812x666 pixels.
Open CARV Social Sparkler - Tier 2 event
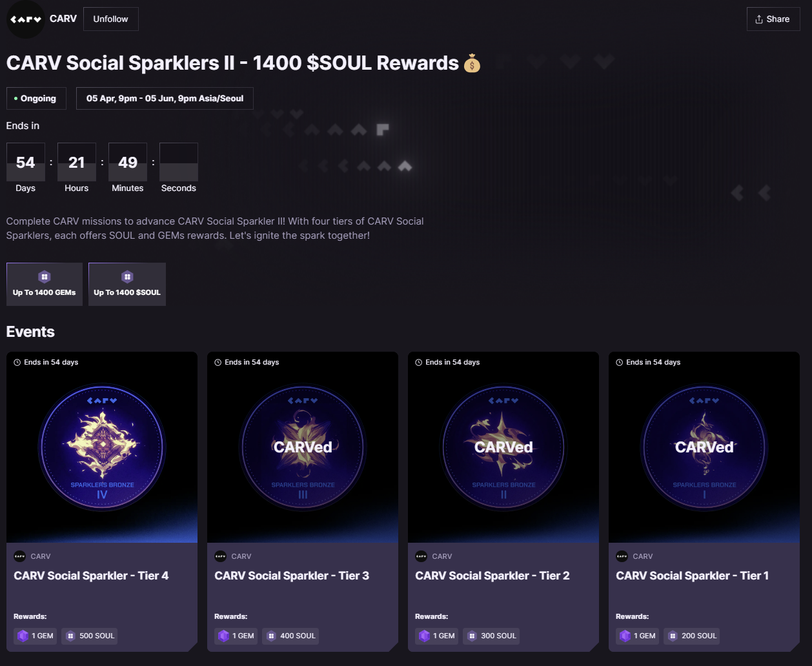(492, 576)
